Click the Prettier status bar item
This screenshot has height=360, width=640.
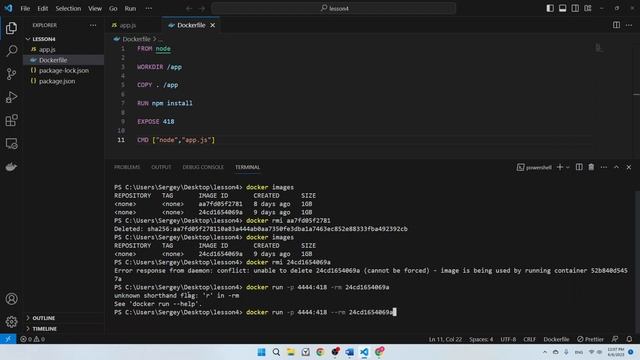click(590, 339)
